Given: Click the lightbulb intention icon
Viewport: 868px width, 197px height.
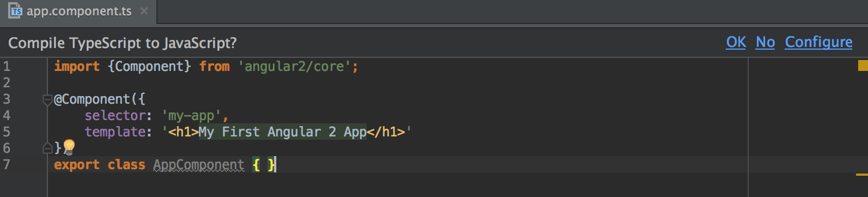Looking at the screenshot, I should click(69, 147).
